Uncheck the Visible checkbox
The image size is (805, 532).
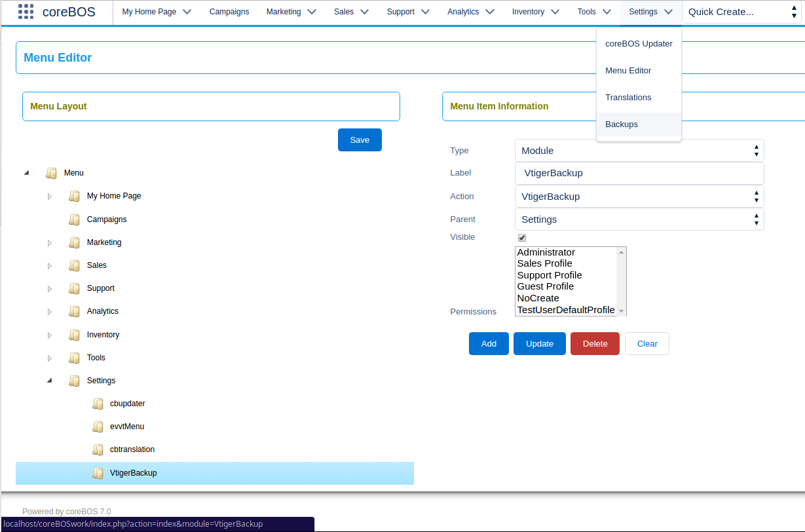coord(522,238)
